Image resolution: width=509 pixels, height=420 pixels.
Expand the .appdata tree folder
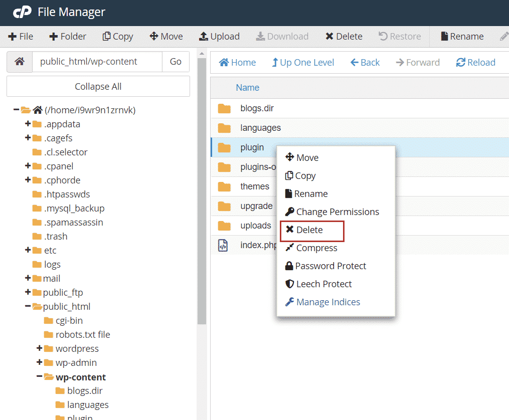[x=28, y=124]
